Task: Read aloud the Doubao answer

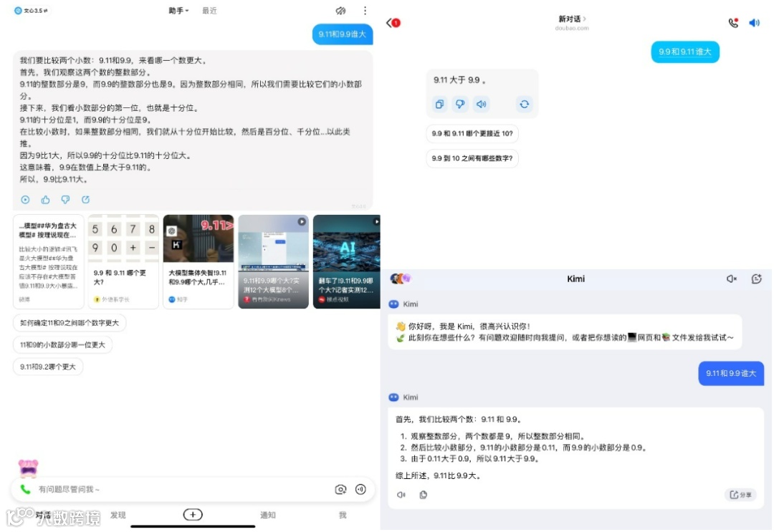Action: (482, 104)
